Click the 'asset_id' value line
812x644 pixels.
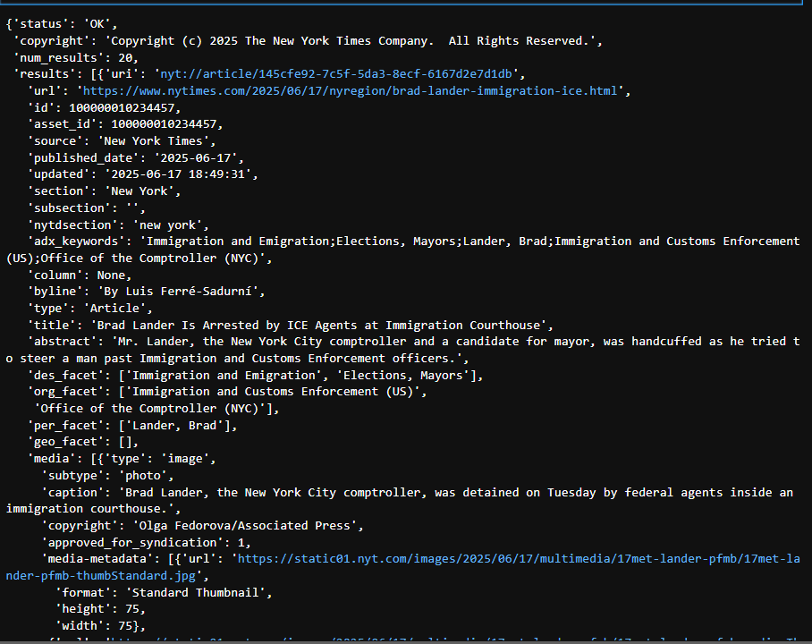point(125,124)
